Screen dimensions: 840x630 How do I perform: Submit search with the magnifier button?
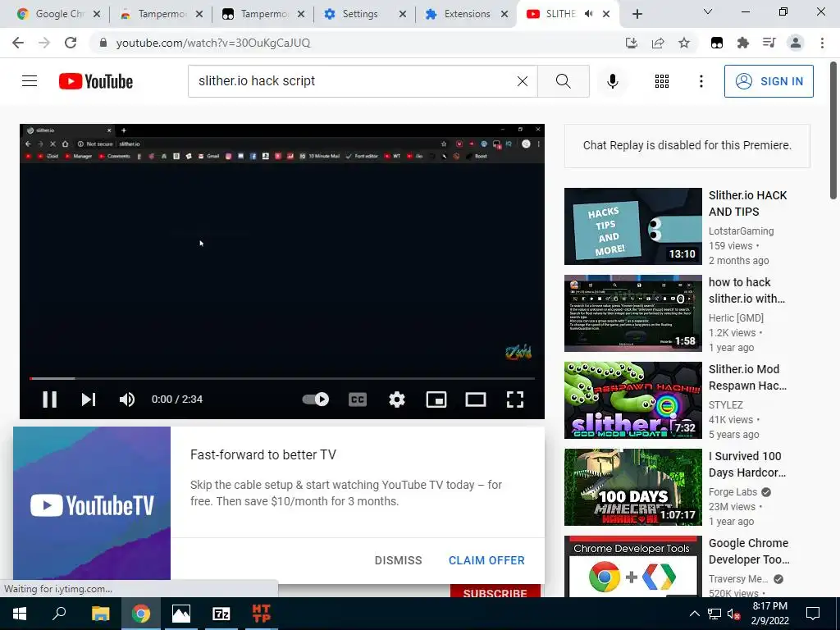click(x=563, y=81)
